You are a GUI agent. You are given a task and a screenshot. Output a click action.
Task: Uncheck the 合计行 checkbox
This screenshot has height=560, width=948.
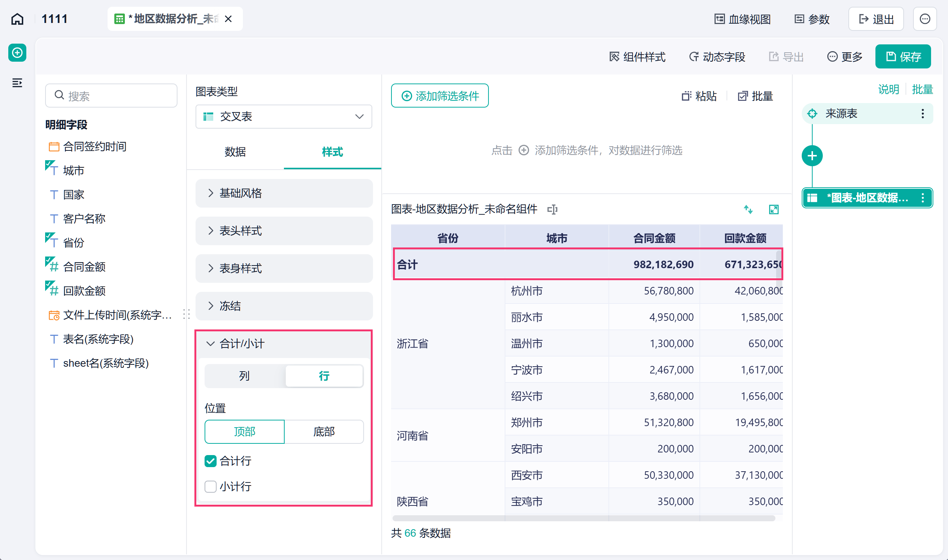[210, 461]
